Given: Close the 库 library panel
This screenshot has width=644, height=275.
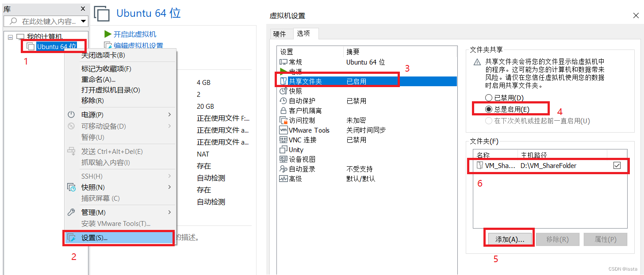Looking at the screenshot, I should [x=83, y=9].
